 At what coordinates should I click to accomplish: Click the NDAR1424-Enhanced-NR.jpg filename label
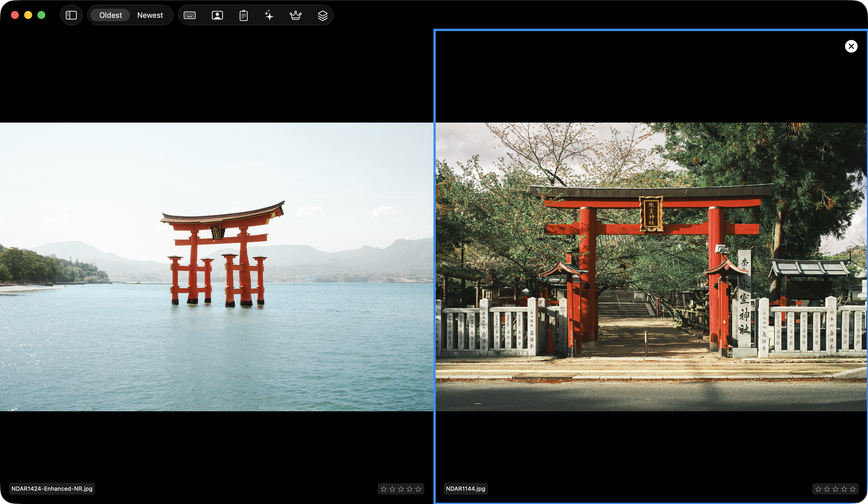(x=52, y=489)
